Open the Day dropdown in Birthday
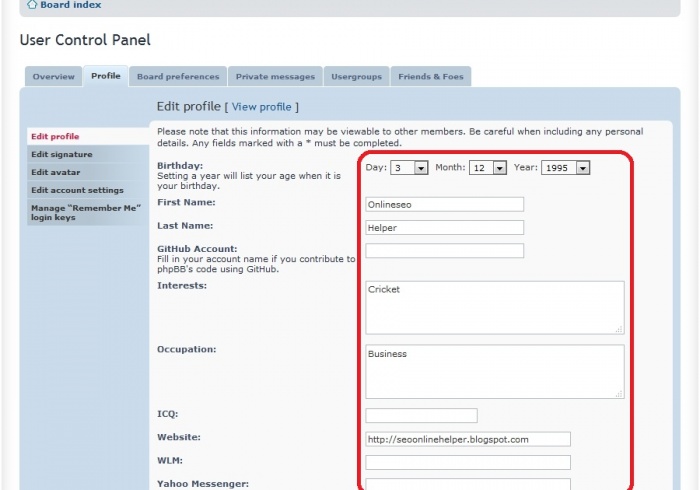 409,168
